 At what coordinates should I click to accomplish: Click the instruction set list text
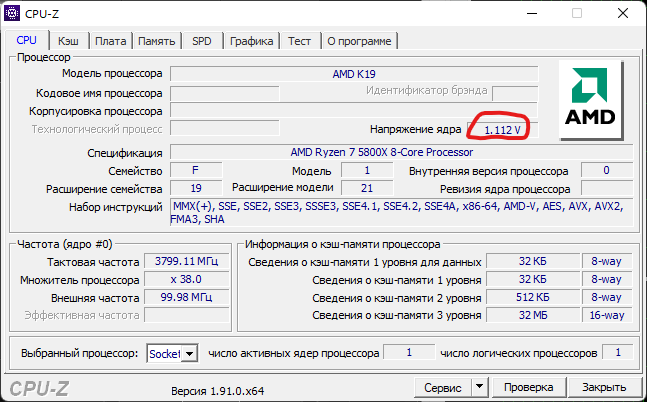pos(401,212)
